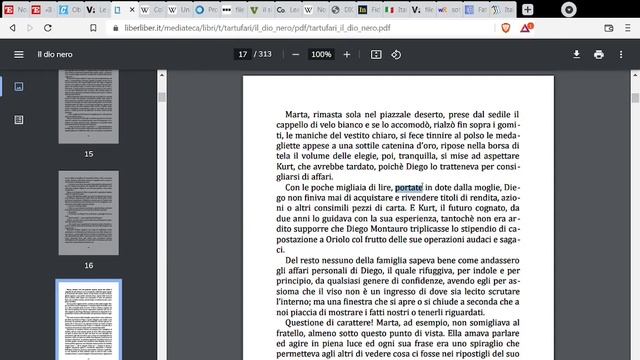Screen dimensions: 640x360
Task: Download the PDF file
Action: [576, 54]
